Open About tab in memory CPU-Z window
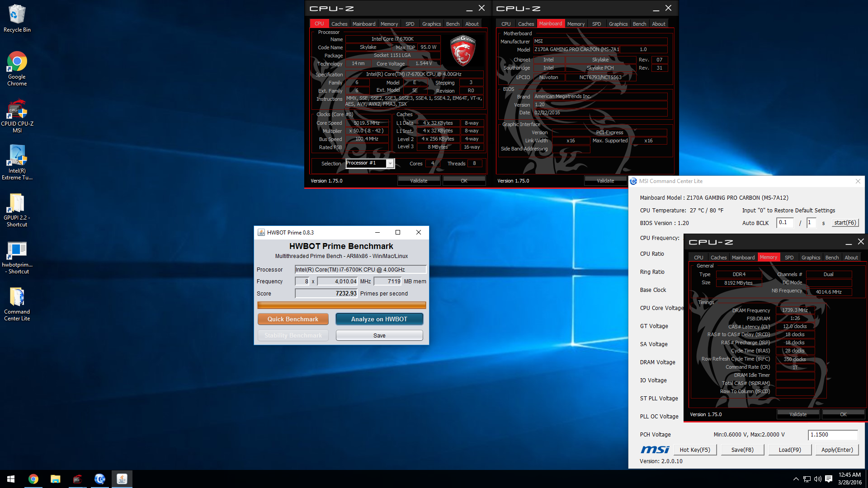The width and height of the screenshot is (868, 488). click(x=851, y=258)
